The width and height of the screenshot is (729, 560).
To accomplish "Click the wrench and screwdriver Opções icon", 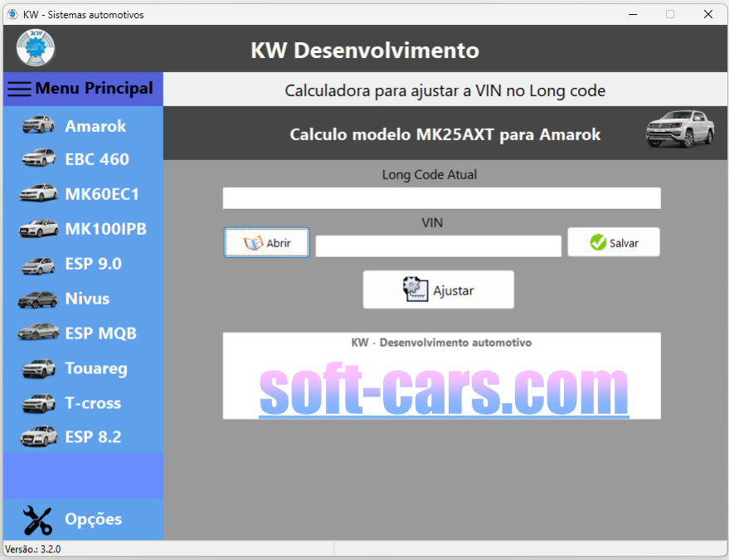I will coord(37,519).
